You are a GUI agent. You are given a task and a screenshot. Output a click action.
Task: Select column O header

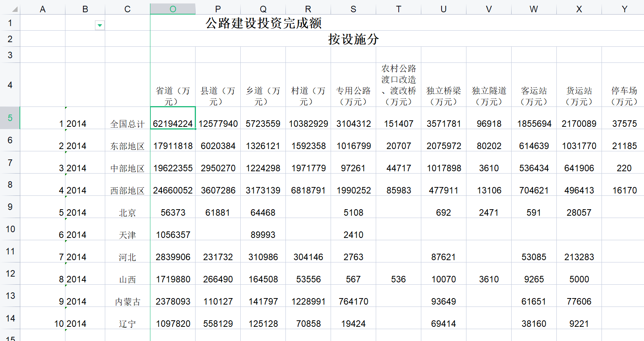[173, 9]
